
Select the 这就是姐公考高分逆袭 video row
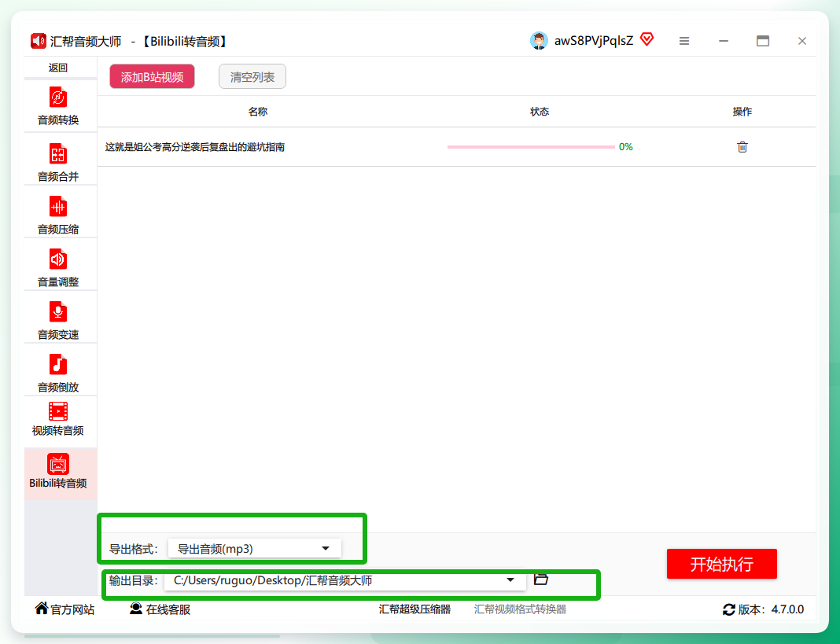pyautogui.click(x=456, y=147)
